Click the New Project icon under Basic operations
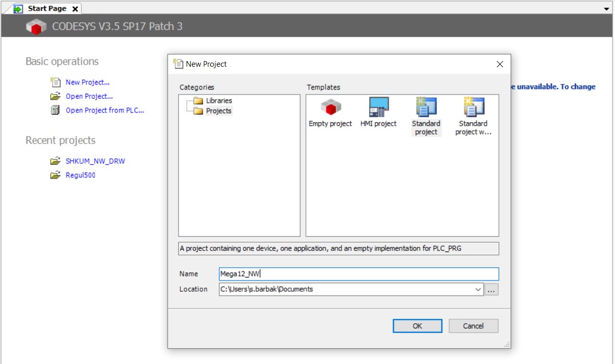615x364 pixels. click(55, 82)
